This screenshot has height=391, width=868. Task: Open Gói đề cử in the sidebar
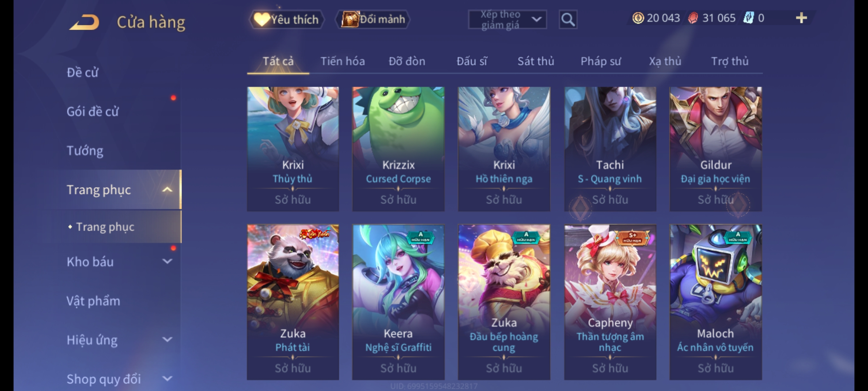click(x=93, y=112)
